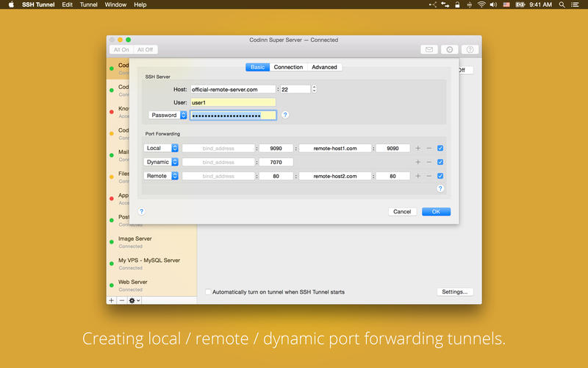This screenshot has width=588, height=368.
Task: Select Image Server in the sidebar
Action: click(x=151, y=242)
